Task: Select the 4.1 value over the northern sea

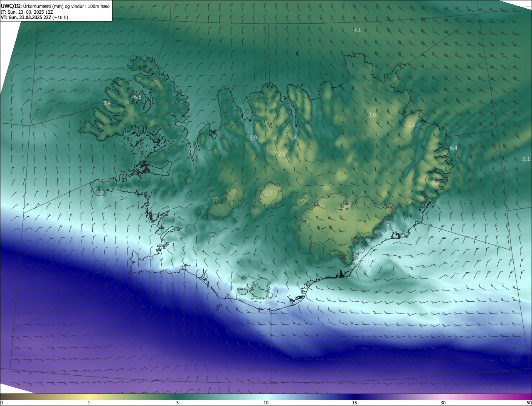Action: coord(357,30)
